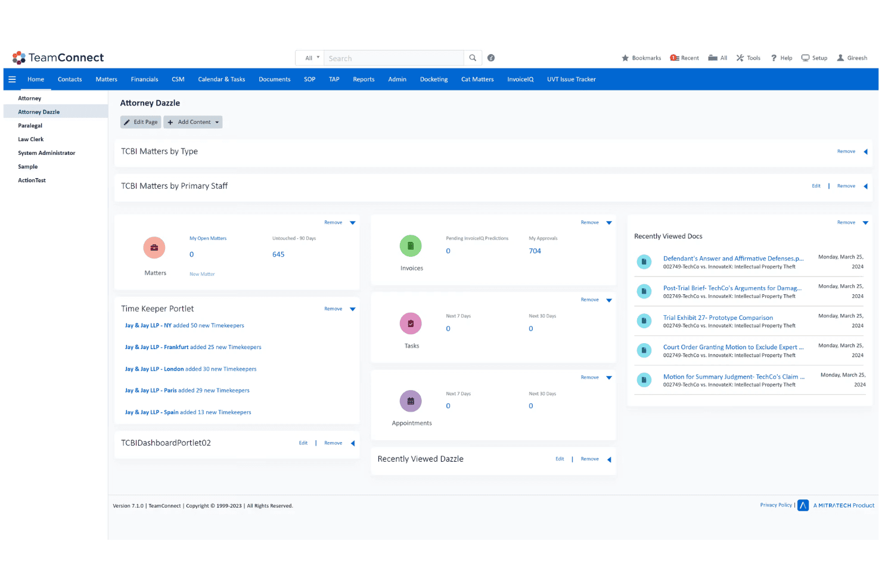Click the green Invoices icon

pos(411,245)
